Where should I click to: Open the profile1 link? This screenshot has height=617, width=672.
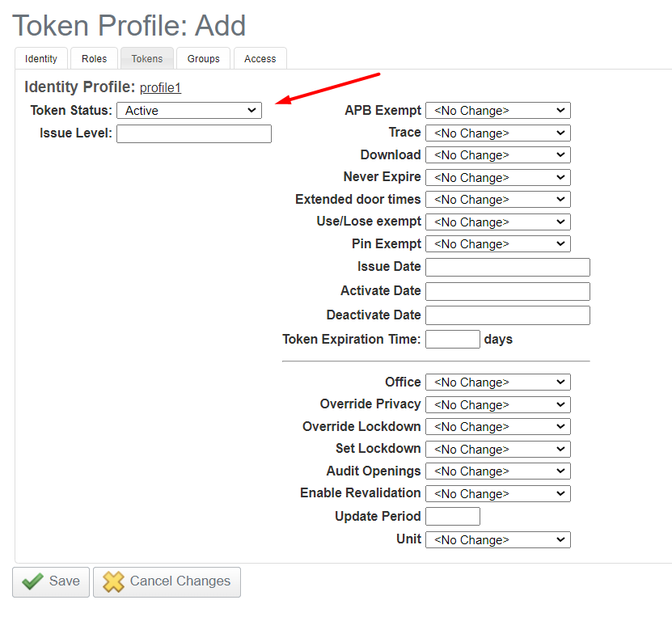click(160, 87)
